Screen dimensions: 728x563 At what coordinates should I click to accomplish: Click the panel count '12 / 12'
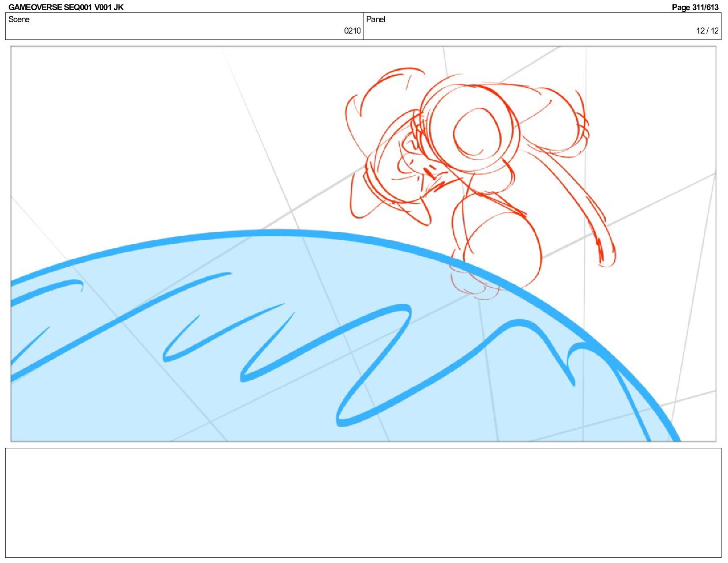pyautogui.click(x=707, y=30)
